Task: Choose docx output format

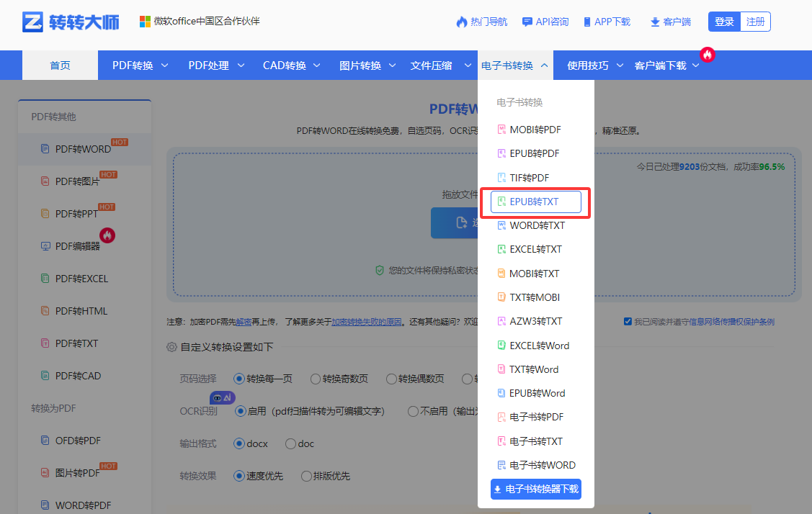Action: coord(238,443)
